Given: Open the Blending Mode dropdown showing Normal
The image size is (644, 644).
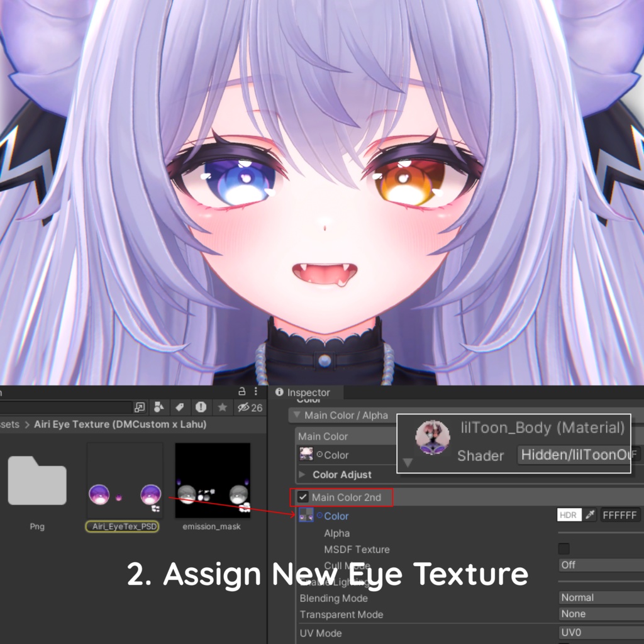Looking at the screenshot, I should click(x=601, y=597).
